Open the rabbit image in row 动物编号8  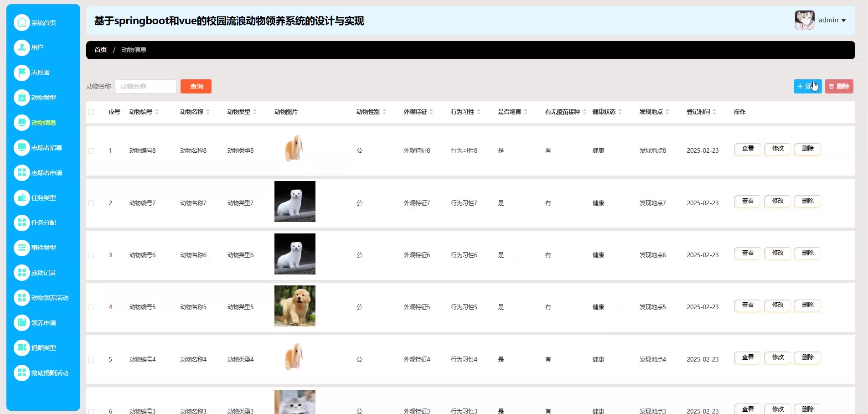coord(295,150)
